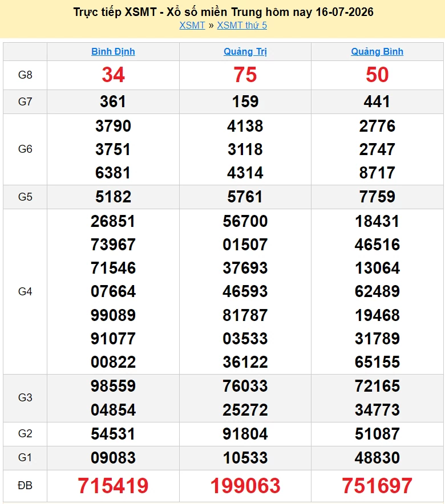Select G2 result 54531
This screenshot has height=504, width=445.
(x=113, y=434)
